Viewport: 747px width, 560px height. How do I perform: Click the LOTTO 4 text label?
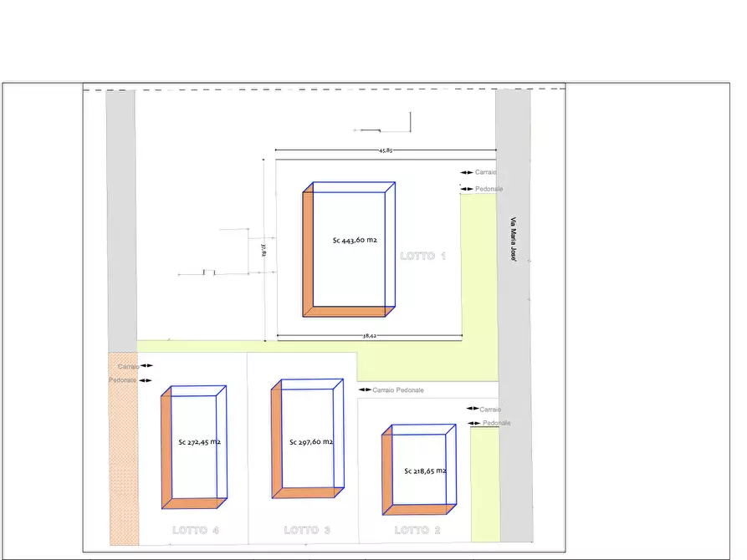coord(196,530)
